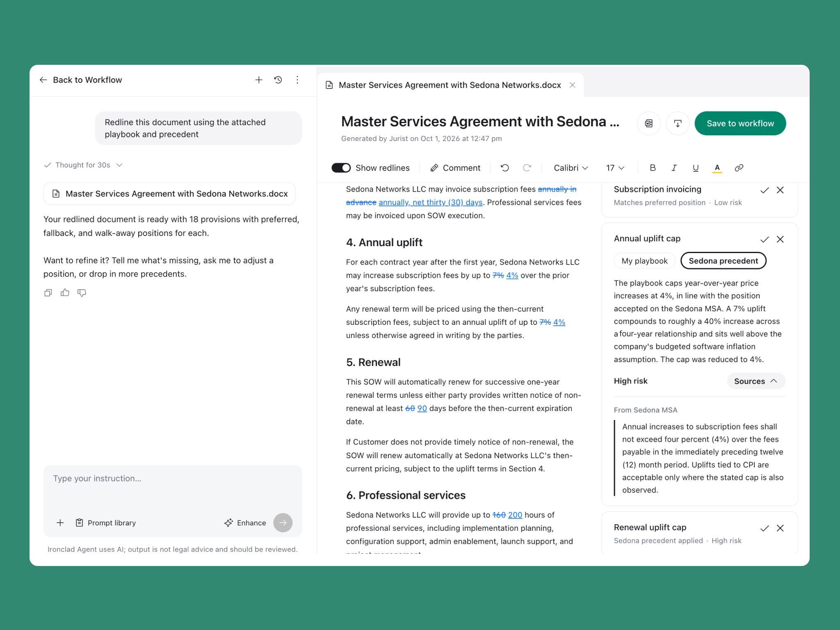Image resolution: width=840 pixels, height=630 pixels.
Task: Accept the Subscription invoicing change
Action: click(x=765, y=190)
